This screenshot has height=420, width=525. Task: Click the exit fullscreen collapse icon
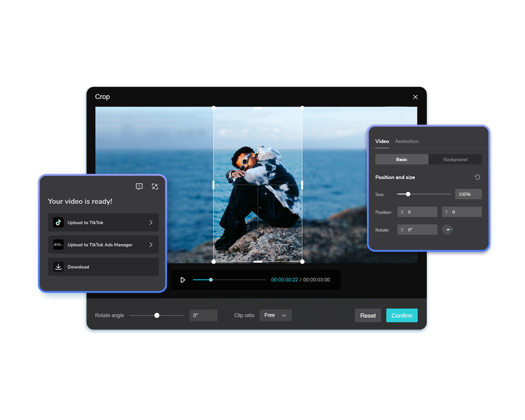tap(155, 187)
